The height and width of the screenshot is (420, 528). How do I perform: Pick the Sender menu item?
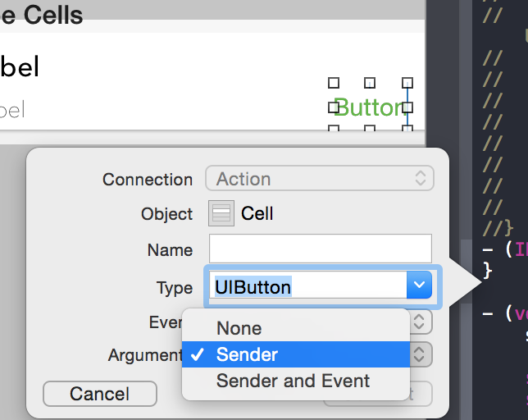(247, 355)
